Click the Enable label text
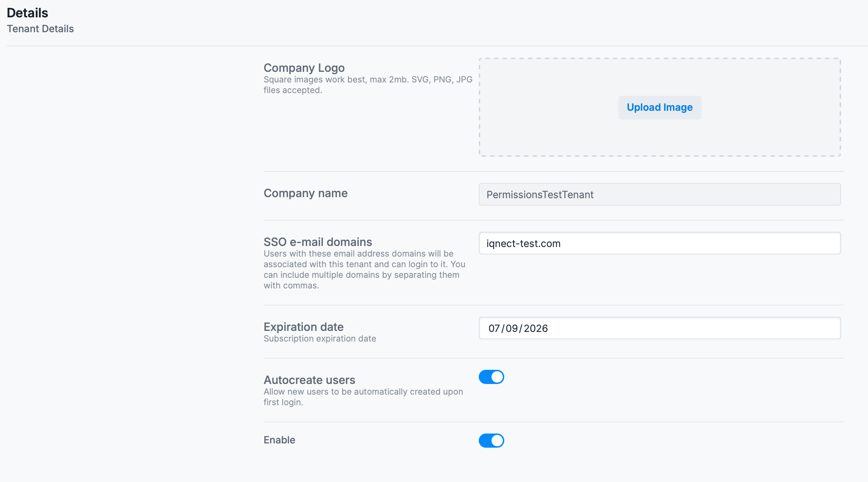 click(x=279, y=440)
